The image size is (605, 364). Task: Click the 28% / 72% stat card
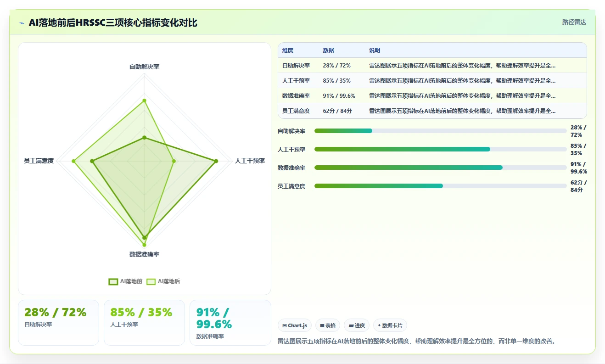pos(58,322)
